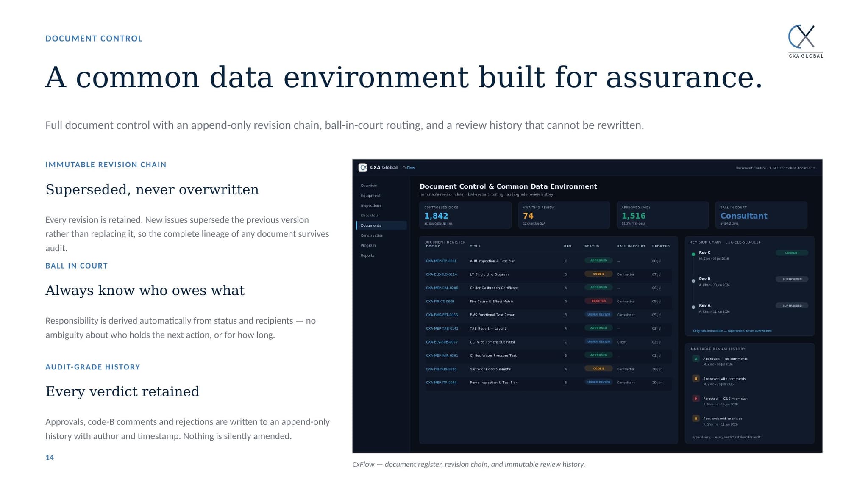Click the '08 Jul' updated date cell
868x488 pixels.
click(656, 261)
